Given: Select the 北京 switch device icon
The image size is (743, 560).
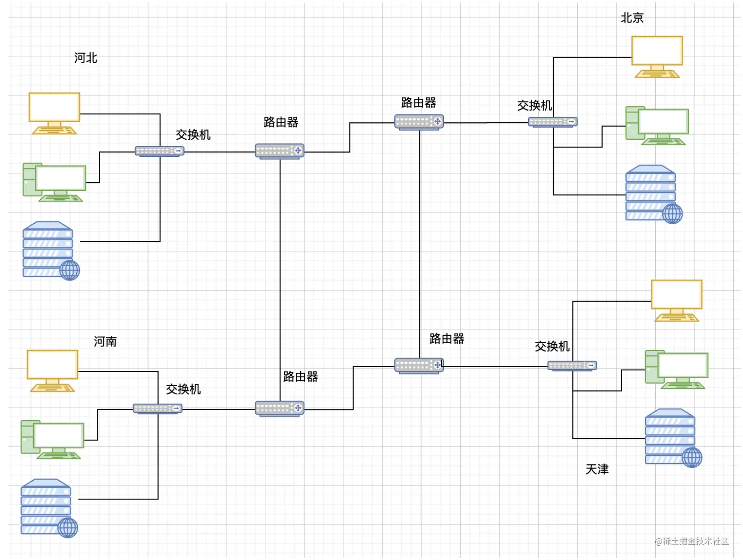Looking at the screenshot, I should point(553,122).
